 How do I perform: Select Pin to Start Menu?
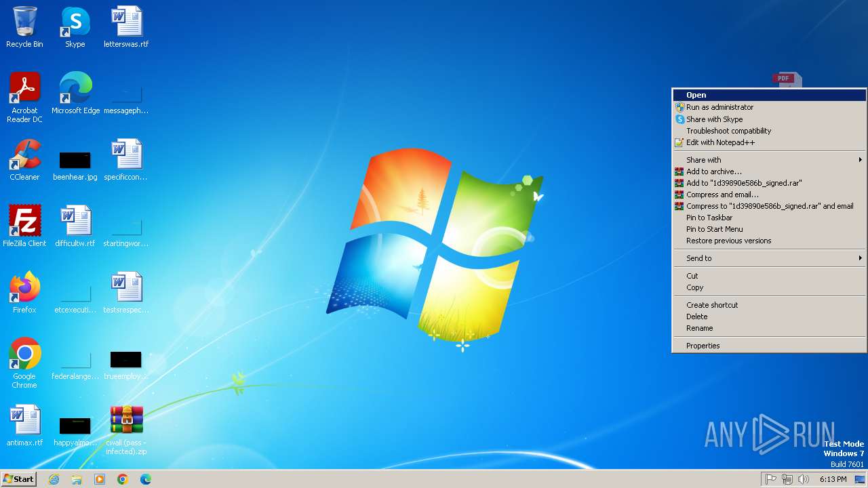(769, 229)
